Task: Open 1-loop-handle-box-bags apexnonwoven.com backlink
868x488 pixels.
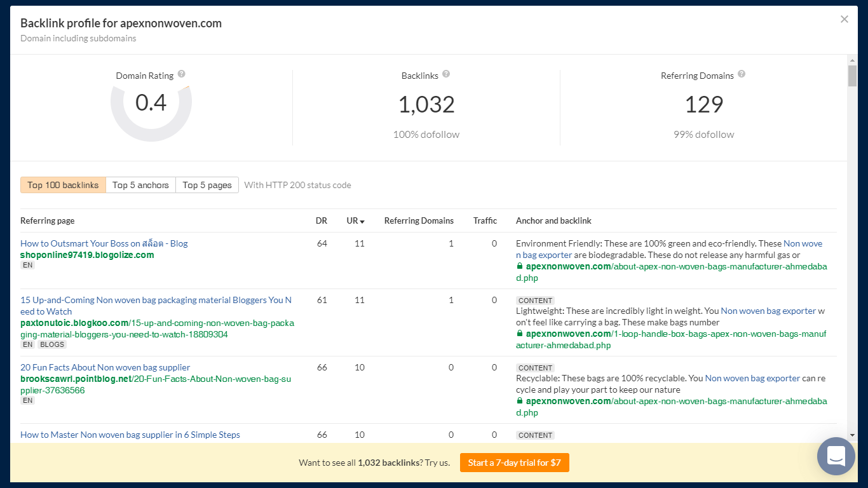Action: [x=671, y=339]
